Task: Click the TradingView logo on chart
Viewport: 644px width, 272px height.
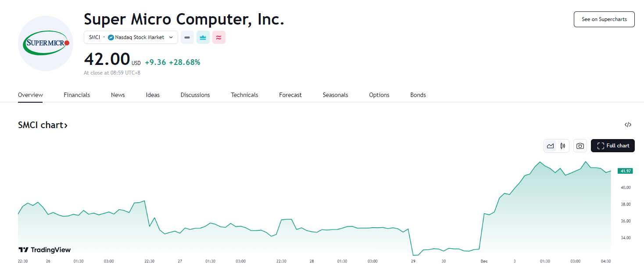Action: [44, 250]
